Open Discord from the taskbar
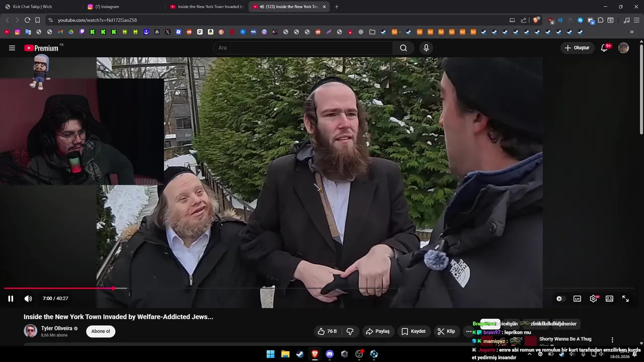 330,354
